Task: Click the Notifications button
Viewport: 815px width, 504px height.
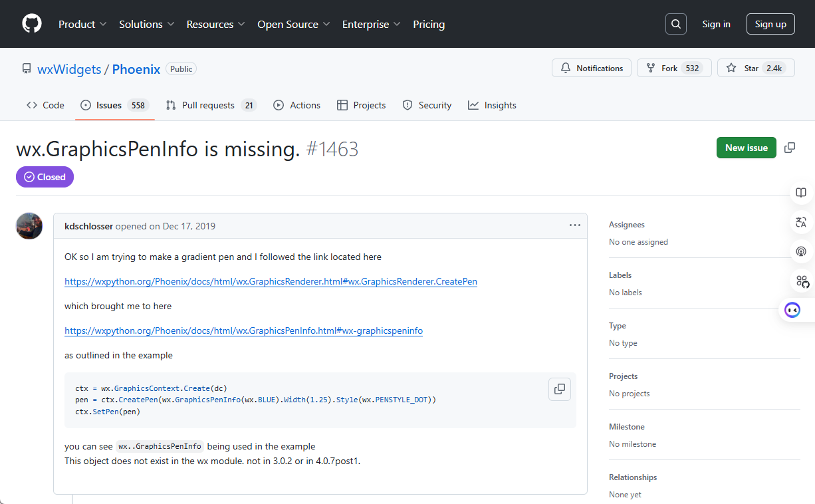Action: 592,68
